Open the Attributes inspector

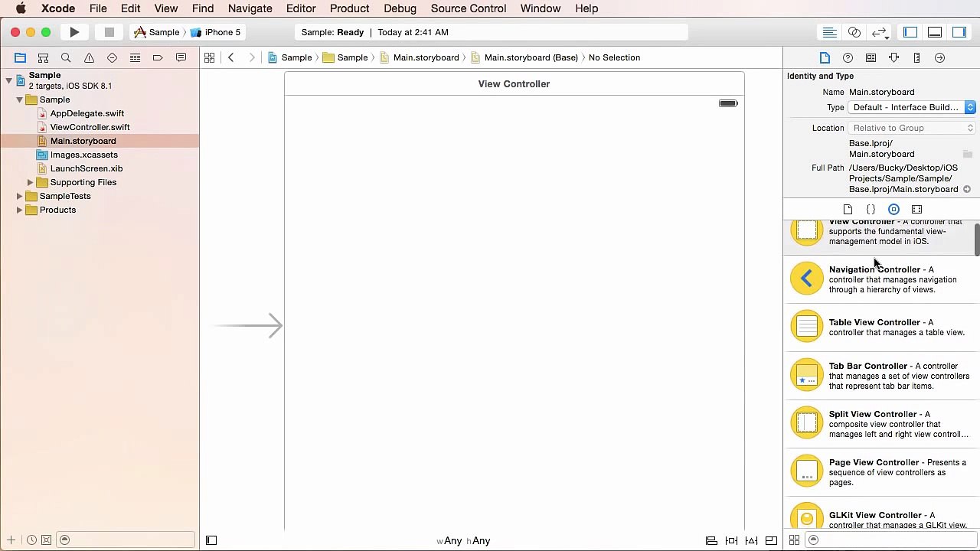tap(893, 57)
